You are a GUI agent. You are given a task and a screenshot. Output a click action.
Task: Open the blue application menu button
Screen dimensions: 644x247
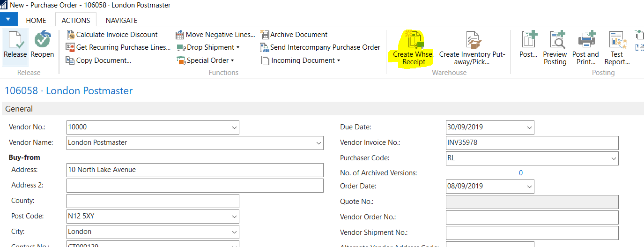[x=8, y=20]
